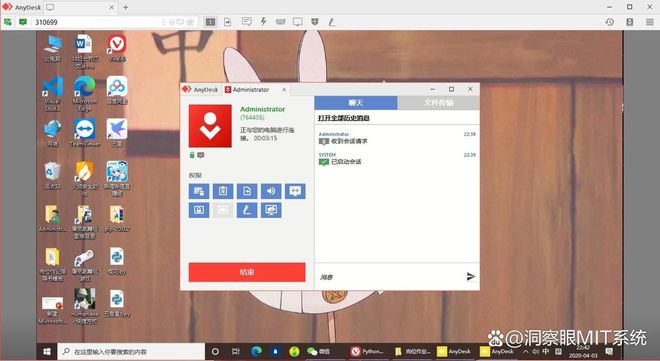Select the 聊天 chat tab

pyautogui.click(x=356, y=103)
